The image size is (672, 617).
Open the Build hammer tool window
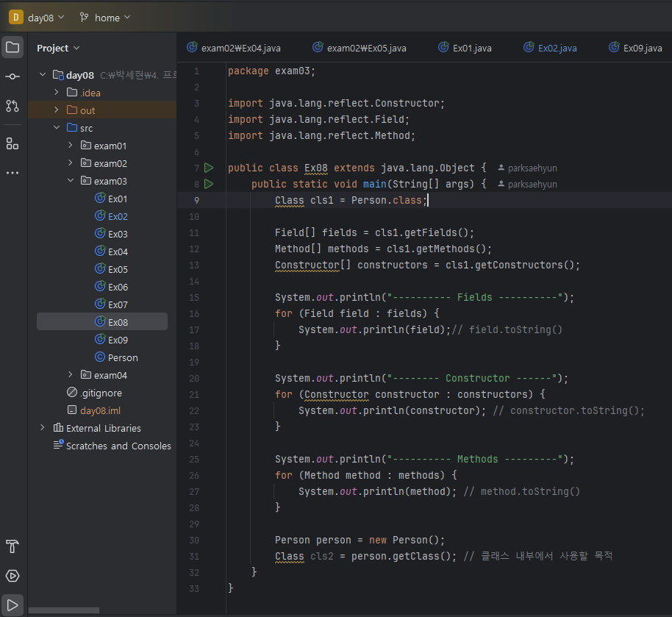coord(12,546)
